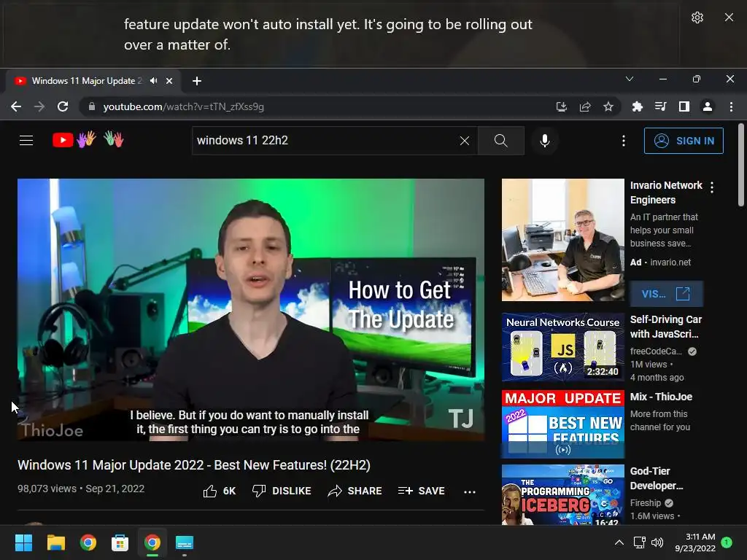747x560 pixels.
Task: Share this page icon in address bar
Action: (x=585, y=106)
